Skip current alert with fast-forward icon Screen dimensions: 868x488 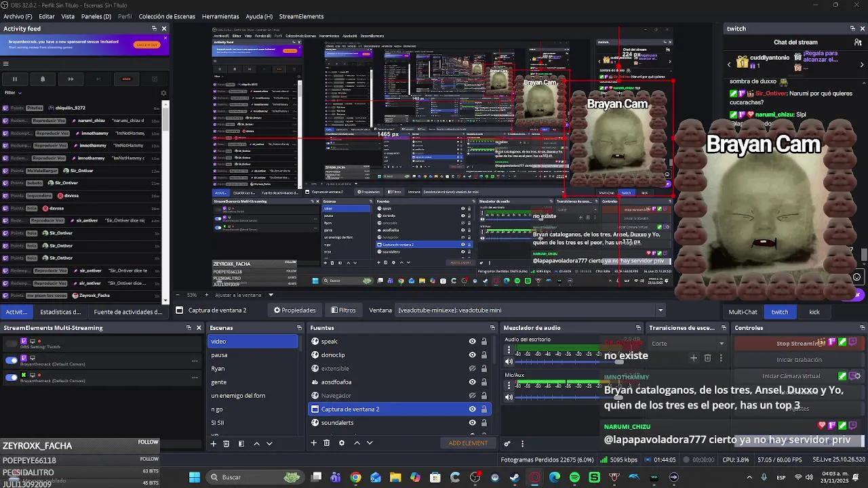click(x=71, y=79)
